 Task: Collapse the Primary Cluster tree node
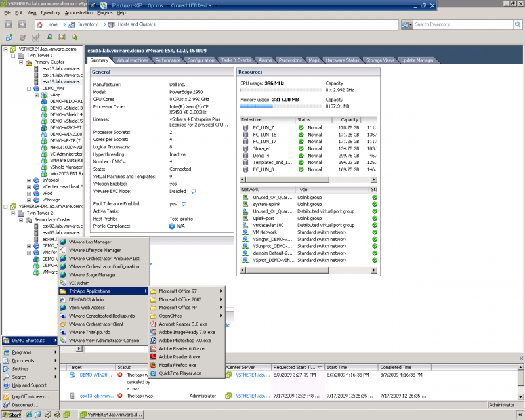pos(20,62)
